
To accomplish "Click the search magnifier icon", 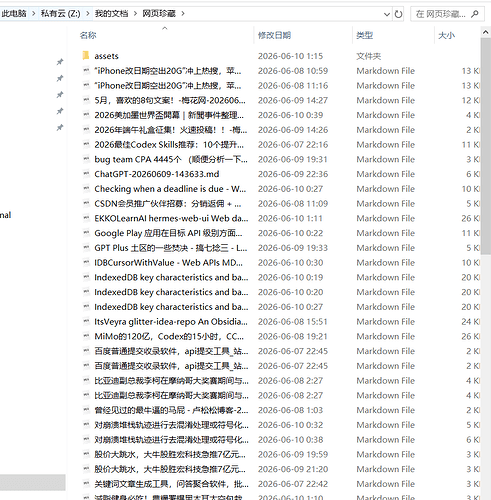I will [x=475, y=14].
